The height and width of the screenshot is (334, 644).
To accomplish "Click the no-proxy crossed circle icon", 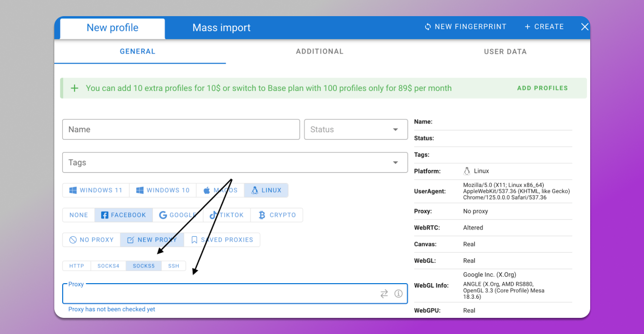I will pyautogui.click(x=73, y=240).
